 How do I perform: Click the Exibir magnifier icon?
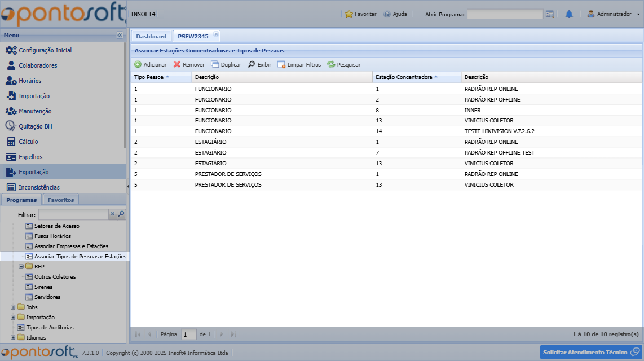tap(252, 65)
